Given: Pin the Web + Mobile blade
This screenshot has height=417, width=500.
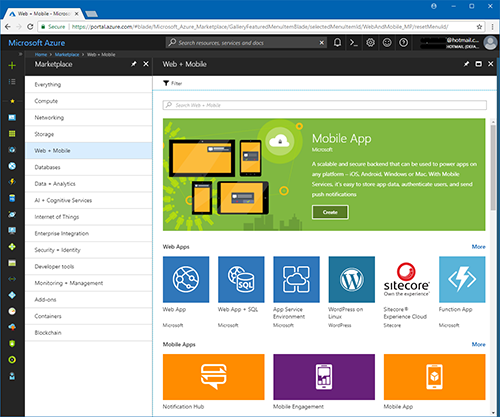Looking at the screenshot, I should click(x=466, y=64).
